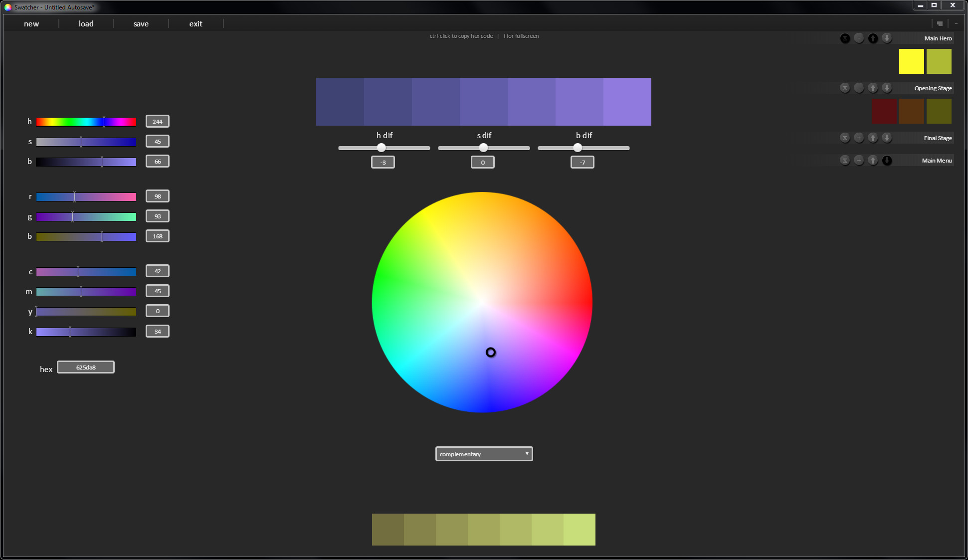Click the X icon beside Opening Stage
Image resolution: width=968 pixels, height=560 pixels.
coord(845,88)
